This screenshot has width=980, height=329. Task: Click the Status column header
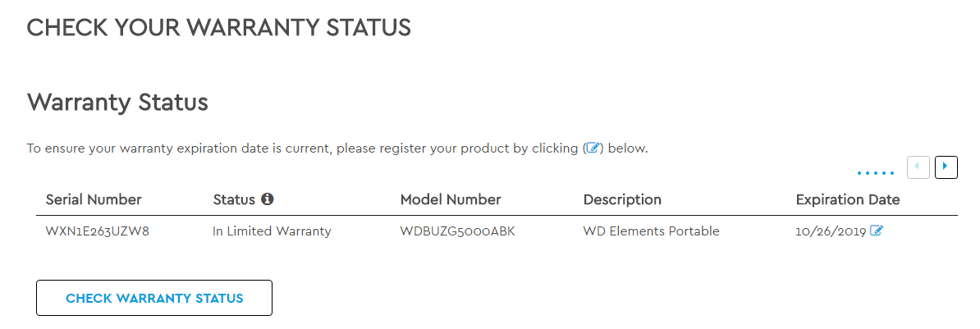pos(233,199)
